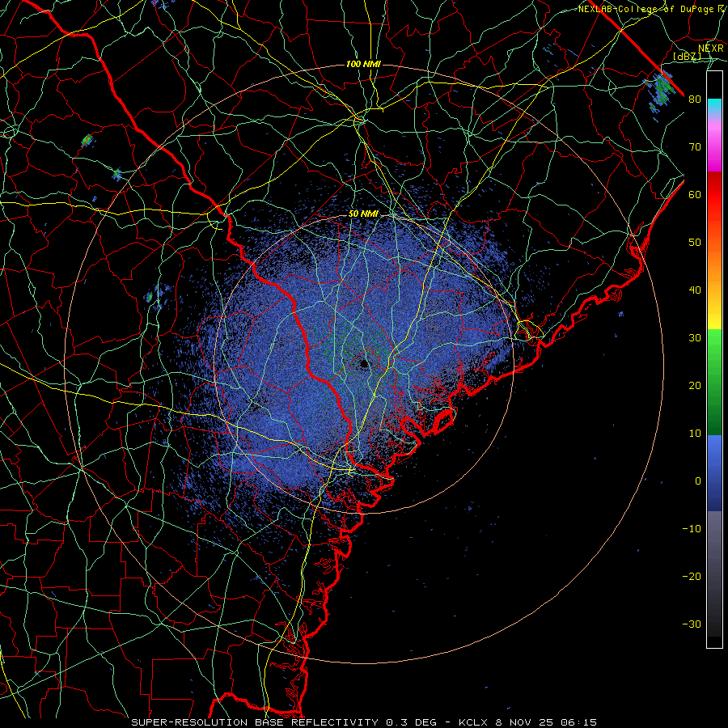Click the '100 NMI' range ring label
Viewport: 728px width, 728px height.
[363, 64]
